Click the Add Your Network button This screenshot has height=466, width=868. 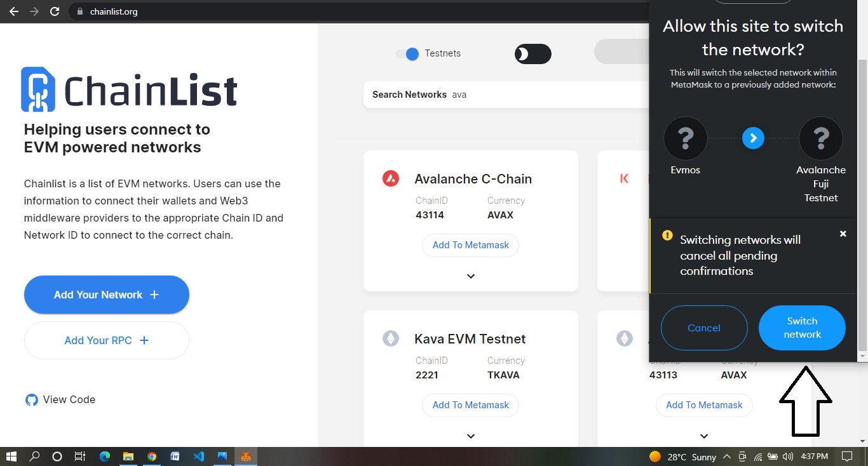[x=107, y=295]
